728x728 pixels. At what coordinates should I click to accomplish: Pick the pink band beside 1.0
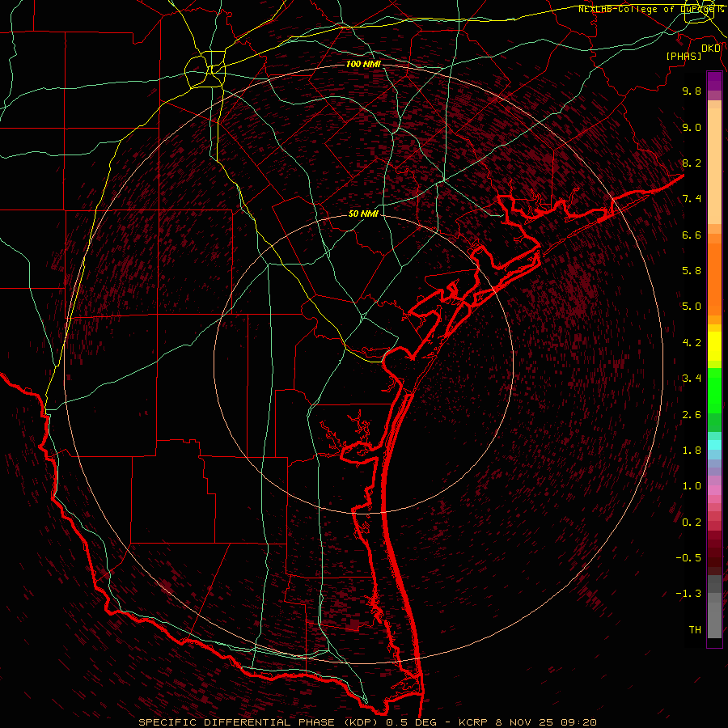pyautogui.click(x=714, y=490)
